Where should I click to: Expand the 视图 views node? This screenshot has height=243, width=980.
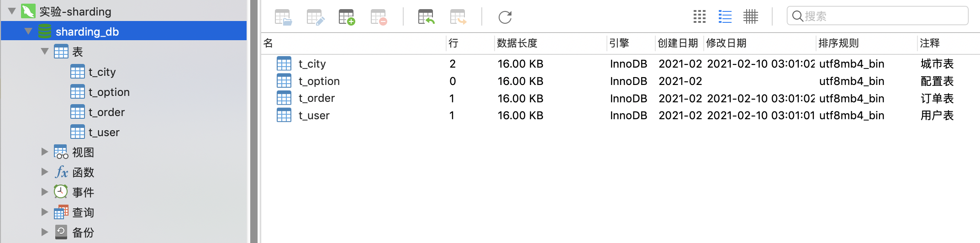tap(45, 152)
